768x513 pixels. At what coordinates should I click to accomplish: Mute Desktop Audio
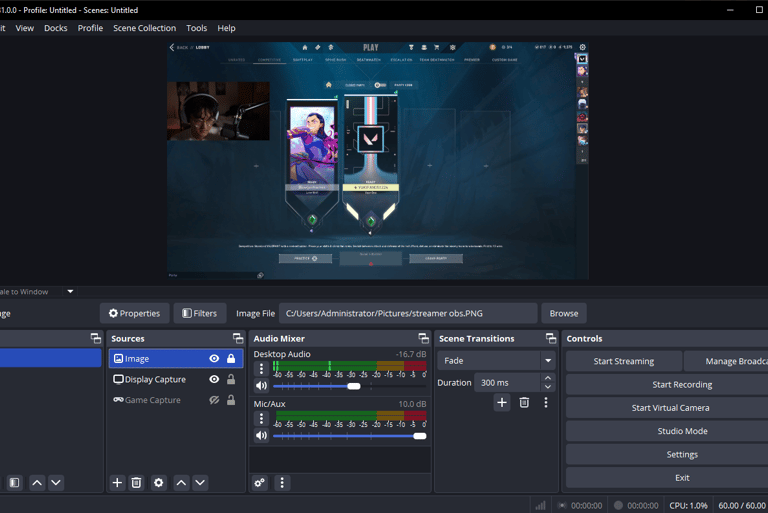[x=261, y=386]
